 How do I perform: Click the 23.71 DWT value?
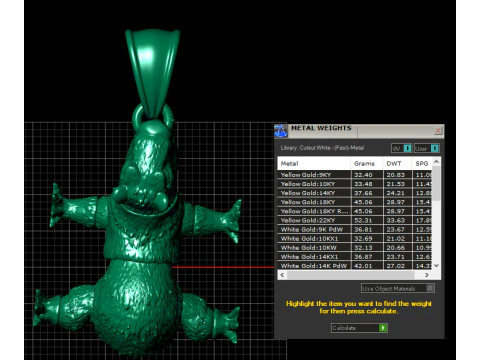pyautogui.click(x=395, y=257)
